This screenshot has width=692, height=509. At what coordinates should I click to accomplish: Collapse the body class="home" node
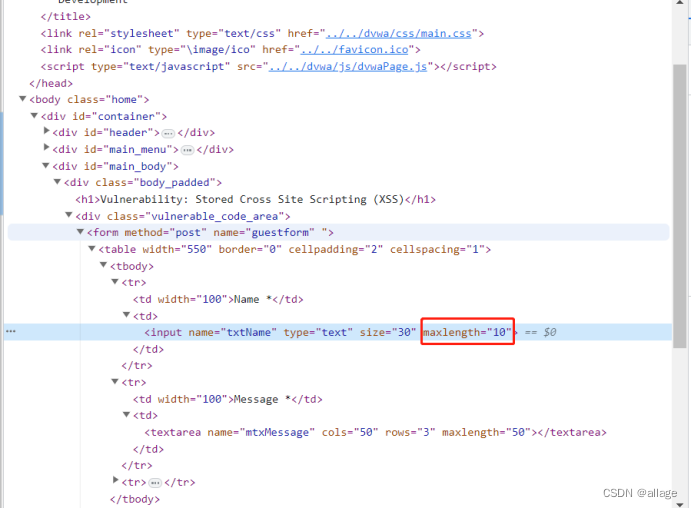tap(23, 99)
